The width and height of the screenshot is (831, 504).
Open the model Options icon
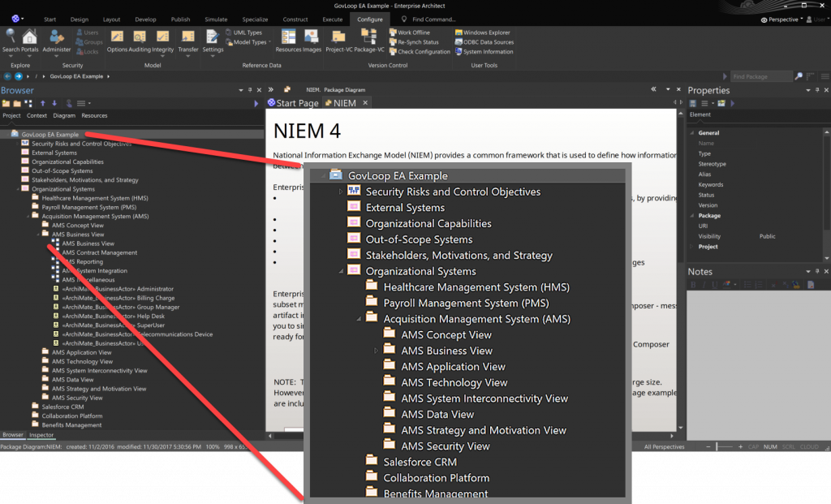(117, 41)
